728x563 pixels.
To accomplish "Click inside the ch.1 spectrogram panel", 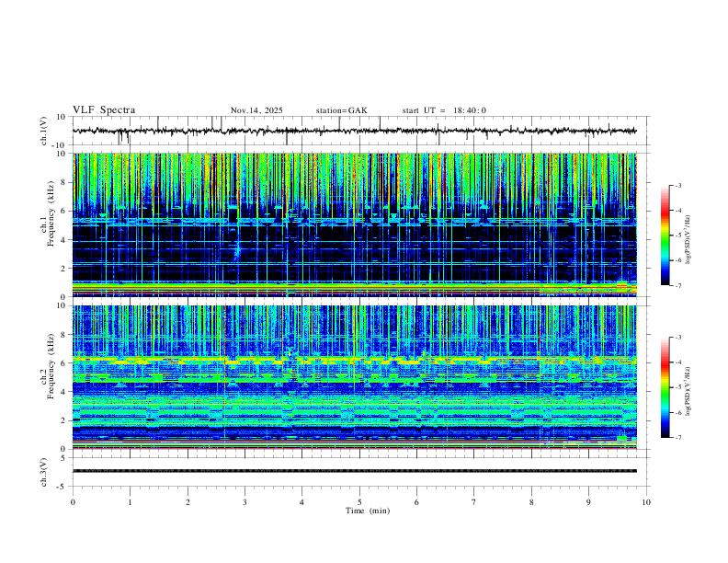I will click(x=354, y=224).
